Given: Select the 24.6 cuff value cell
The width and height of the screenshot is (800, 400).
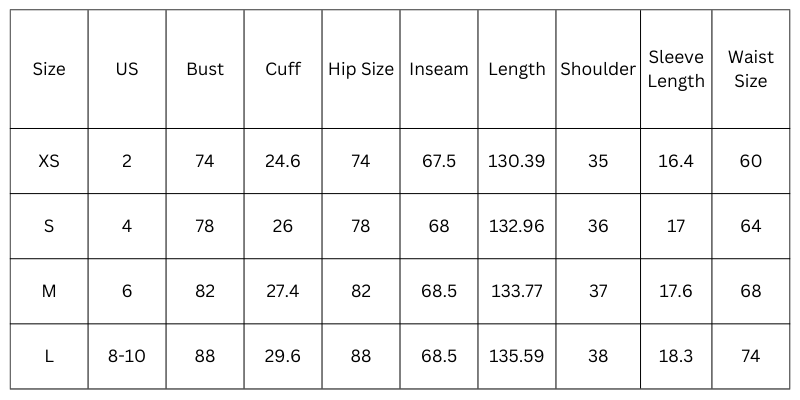Looking at the screenshot, I should (x=283, y=161).
